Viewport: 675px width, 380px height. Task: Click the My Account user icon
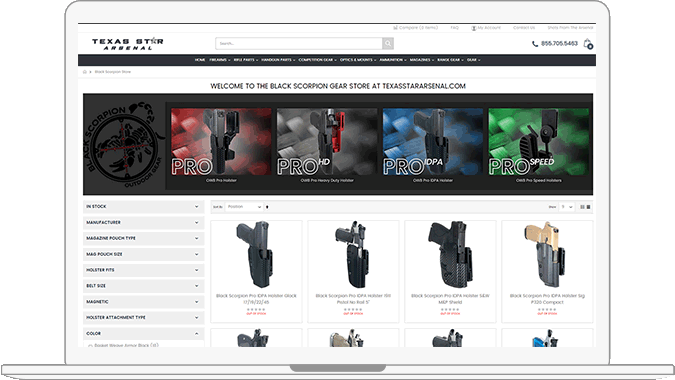click(x=474, y=28)
